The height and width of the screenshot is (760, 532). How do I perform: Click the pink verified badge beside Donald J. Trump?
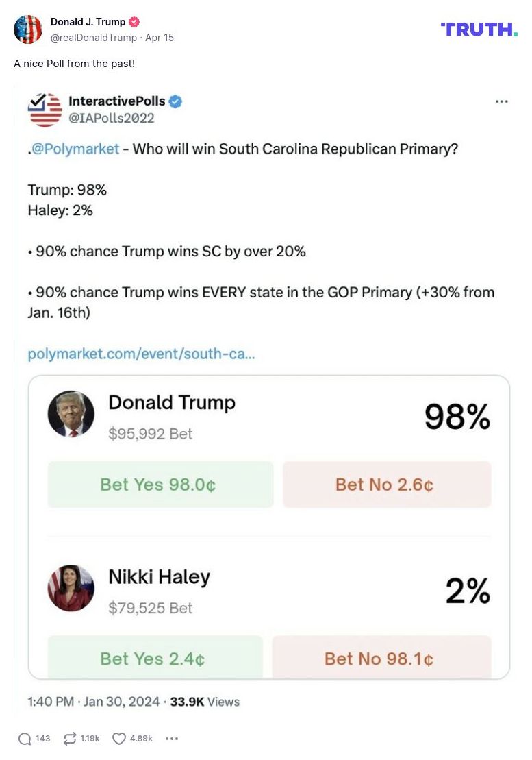click(x=134, y=21)
